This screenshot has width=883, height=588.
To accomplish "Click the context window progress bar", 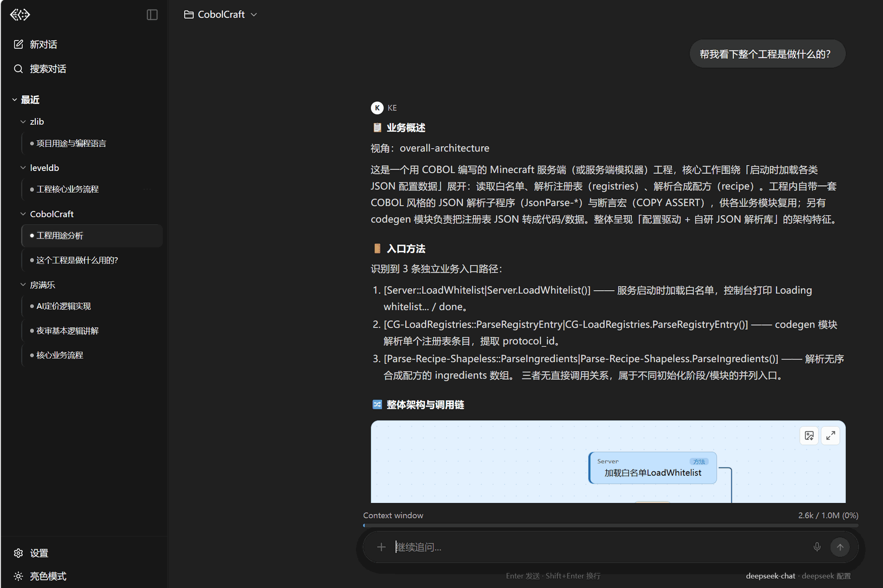I will tap(611, 525).
